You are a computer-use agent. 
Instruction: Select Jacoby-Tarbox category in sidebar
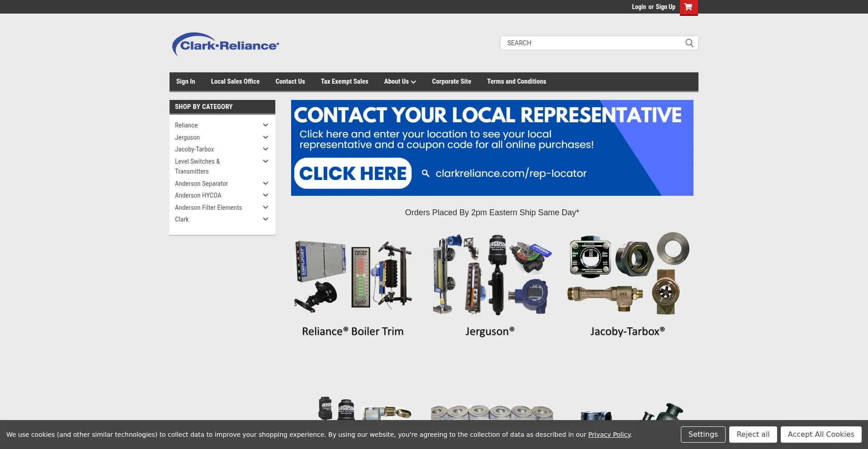tap(194, 149)
